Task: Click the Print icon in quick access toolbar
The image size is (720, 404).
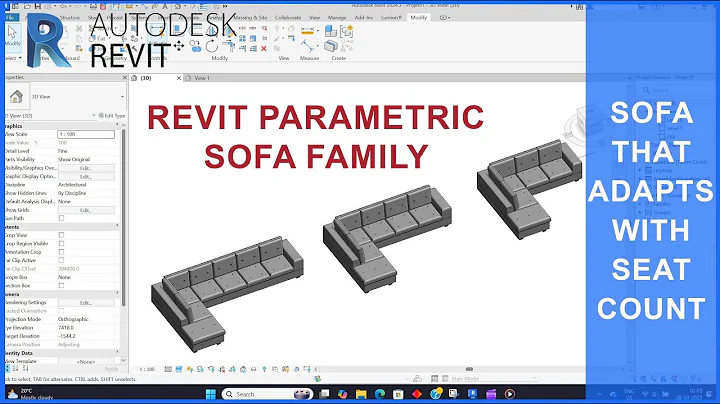Action: [94, 6]
